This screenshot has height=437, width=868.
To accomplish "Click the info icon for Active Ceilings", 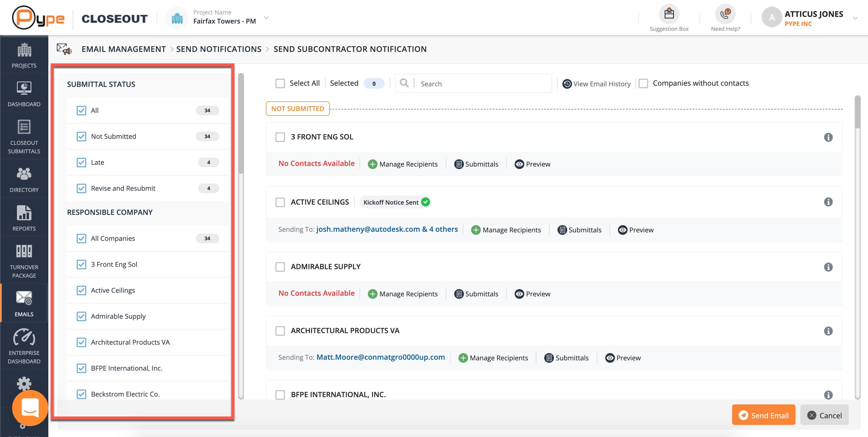I will pyautogui.click(x=828, y=202).
